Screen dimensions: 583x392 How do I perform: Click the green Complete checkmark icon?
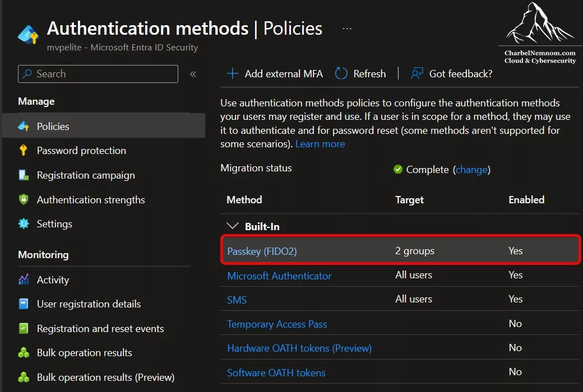coord(398,170)
